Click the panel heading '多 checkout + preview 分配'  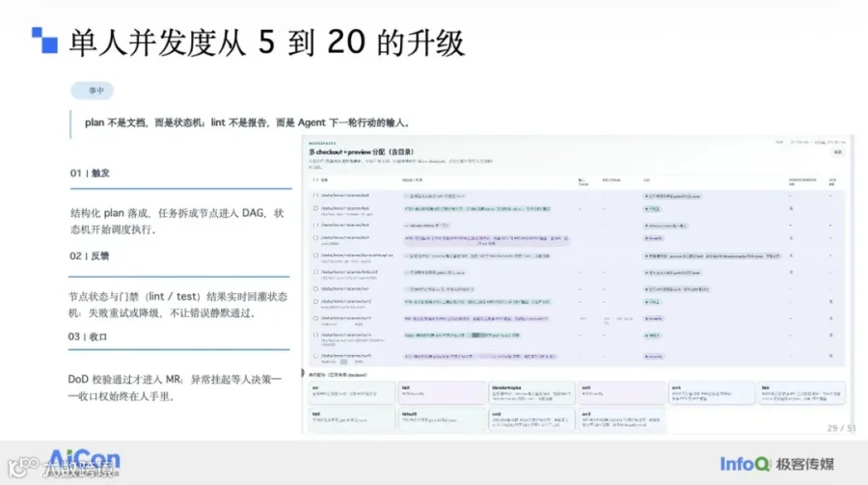(362, 151)
